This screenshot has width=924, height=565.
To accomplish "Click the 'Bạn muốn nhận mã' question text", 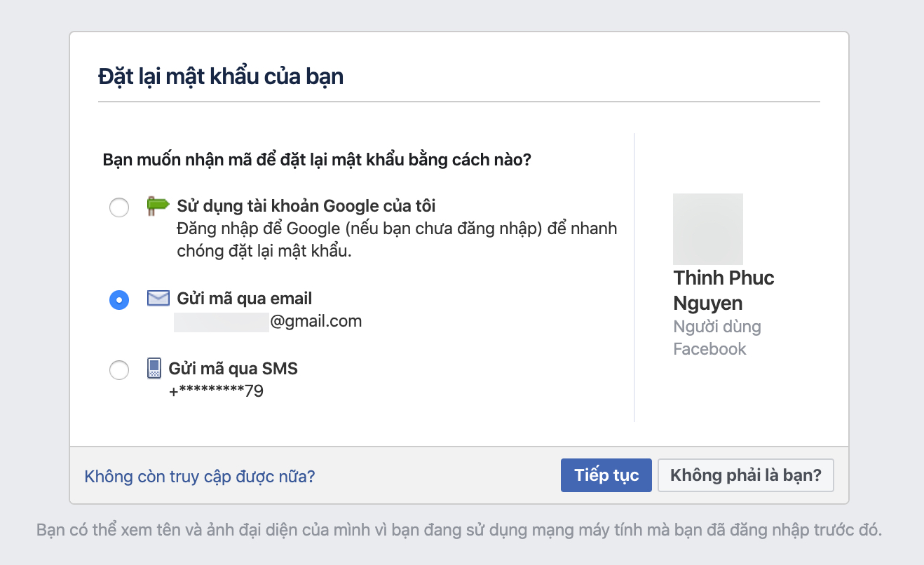I will click(x=317, y=160).
